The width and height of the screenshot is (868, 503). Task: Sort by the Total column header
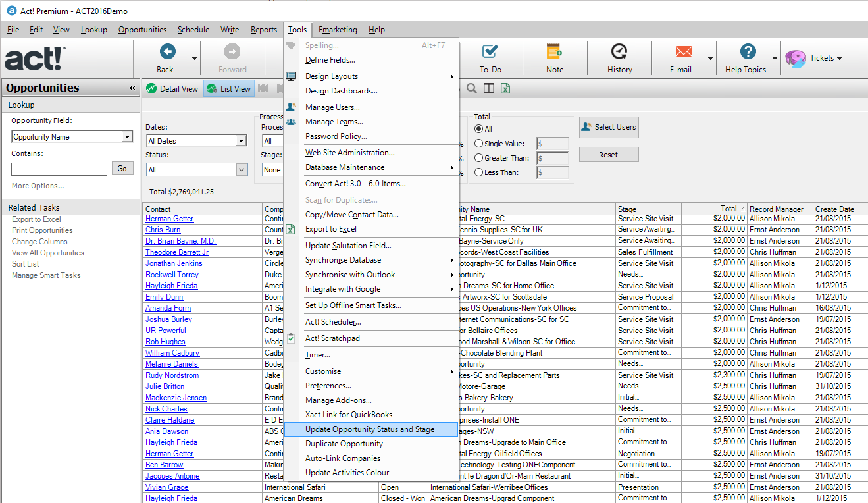[x=714, y=209]
